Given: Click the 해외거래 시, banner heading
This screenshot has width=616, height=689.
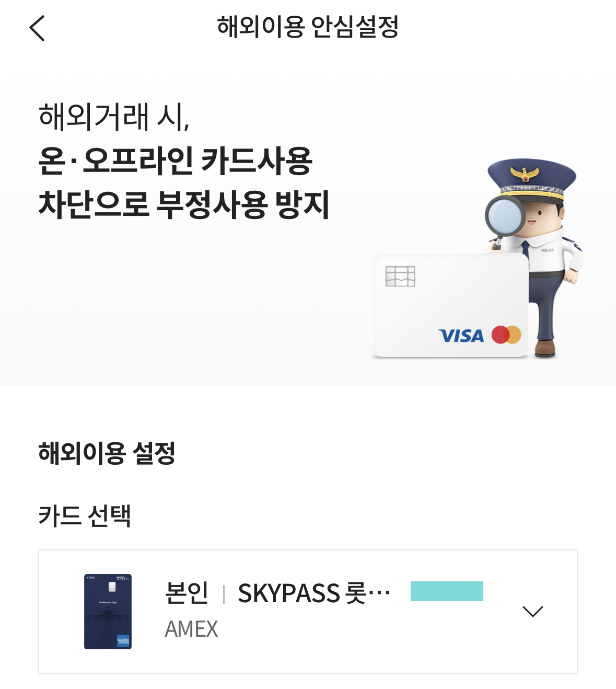Looking at the screenshot, I should [114, 116].
